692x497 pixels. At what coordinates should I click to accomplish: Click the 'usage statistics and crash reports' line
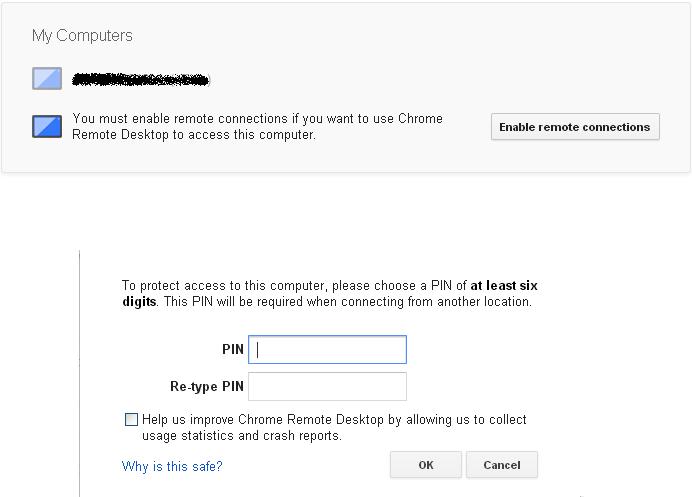click(241, 436)
